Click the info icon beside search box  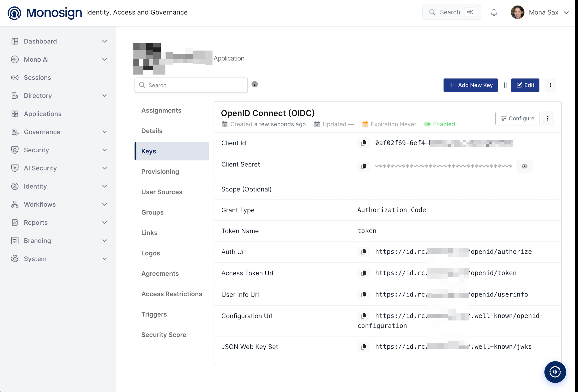(x=254, y=85)
